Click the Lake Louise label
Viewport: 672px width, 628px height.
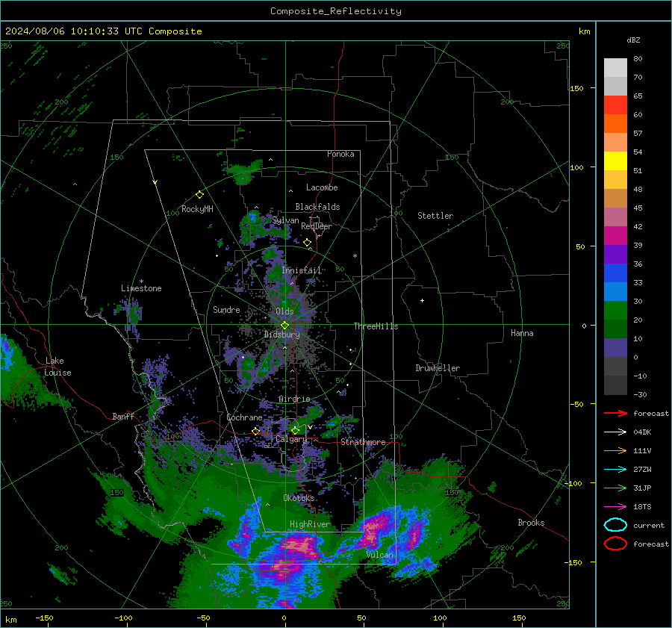pyautogui.click(x=58, y=367)
